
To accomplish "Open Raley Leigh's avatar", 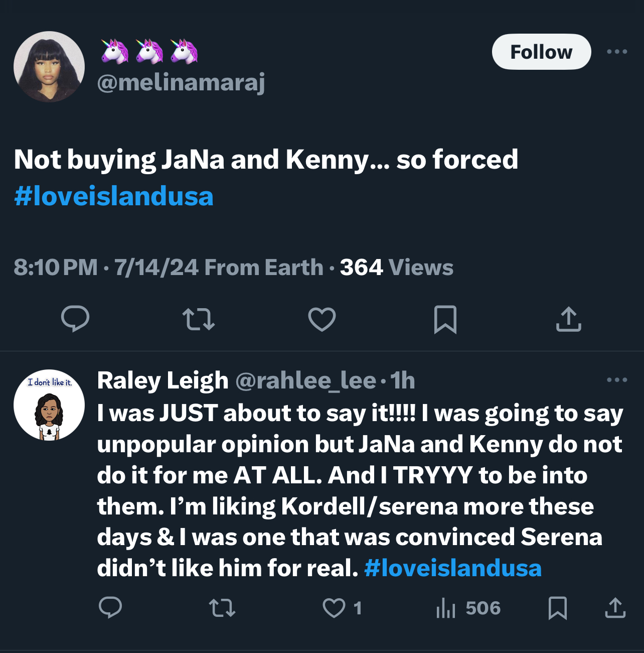I will tap(49, 405).
